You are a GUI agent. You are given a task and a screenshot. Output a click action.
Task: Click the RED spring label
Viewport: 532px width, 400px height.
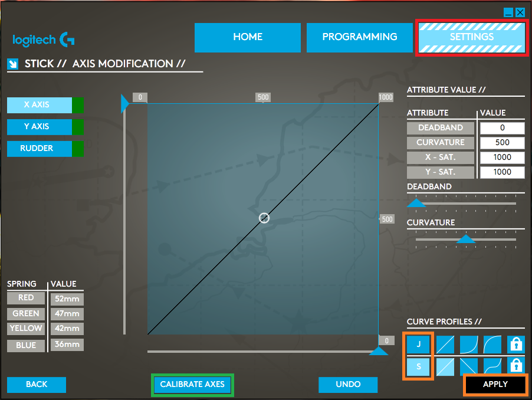click(26, 298)
